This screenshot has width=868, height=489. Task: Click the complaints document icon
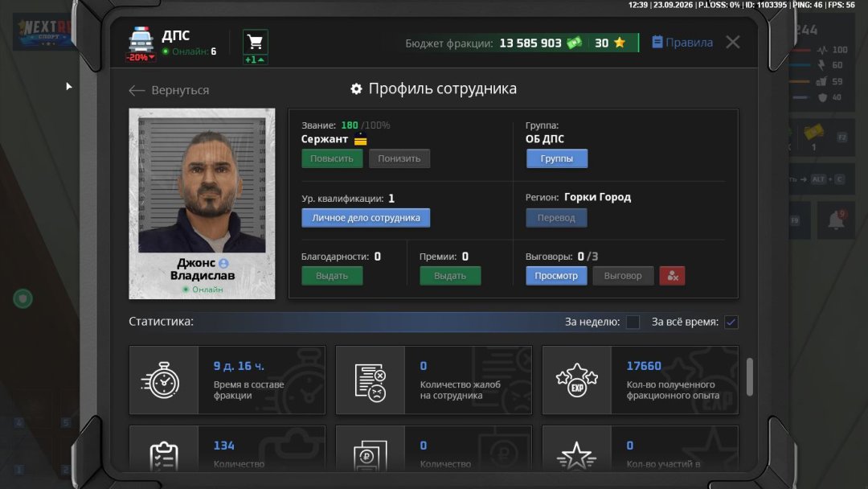(x=371, y=382)
